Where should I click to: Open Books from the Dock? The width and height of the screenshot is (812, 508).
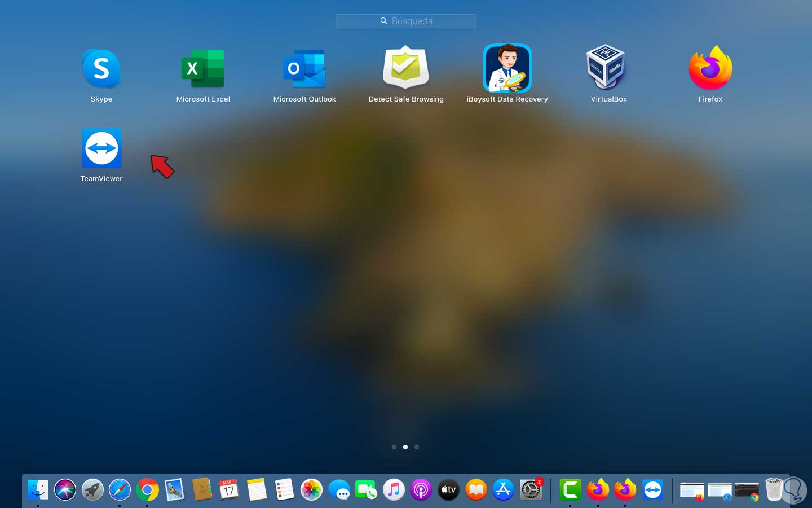pos(476,489)
